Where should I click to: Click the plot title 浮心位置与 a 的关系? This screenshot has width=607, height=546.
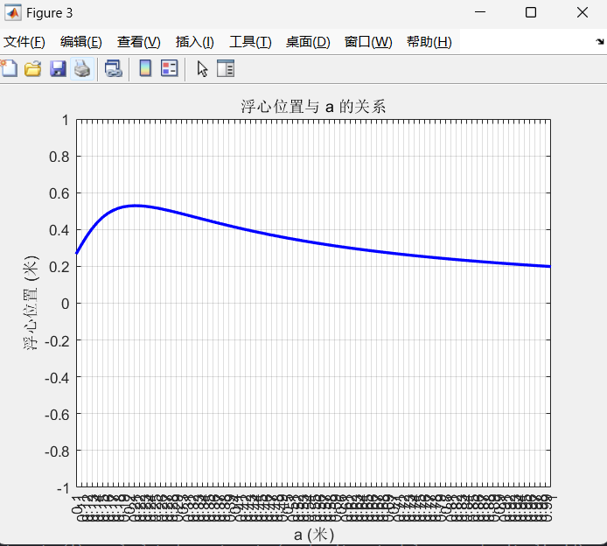pos(312,107)
